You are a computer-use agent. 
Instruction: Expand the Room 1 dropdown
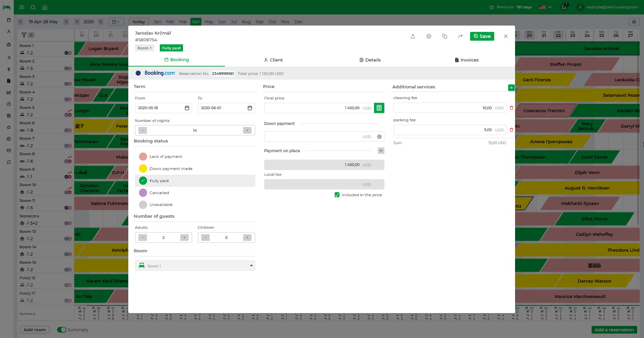point(195,266)
